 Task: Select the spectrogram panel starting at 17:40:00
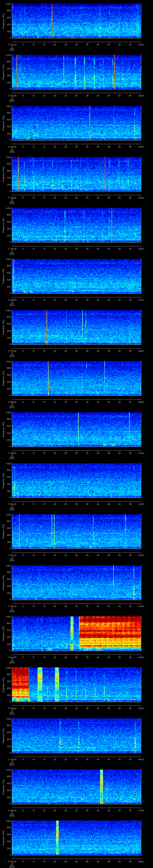(x=76, y=481)
